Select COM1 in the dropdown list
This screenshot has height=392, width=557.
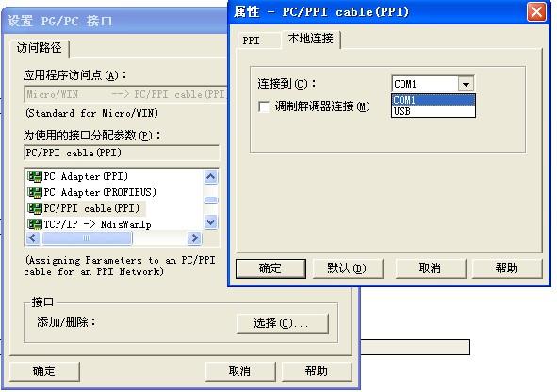[x=433, y=100]
